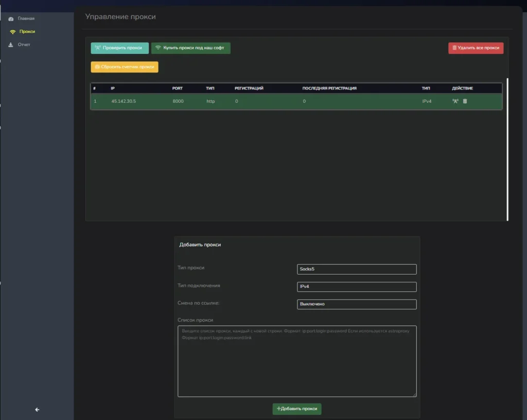
Task: Open the Тип подключения dropdown showing IPv4
Action: [x=357, y=286]
